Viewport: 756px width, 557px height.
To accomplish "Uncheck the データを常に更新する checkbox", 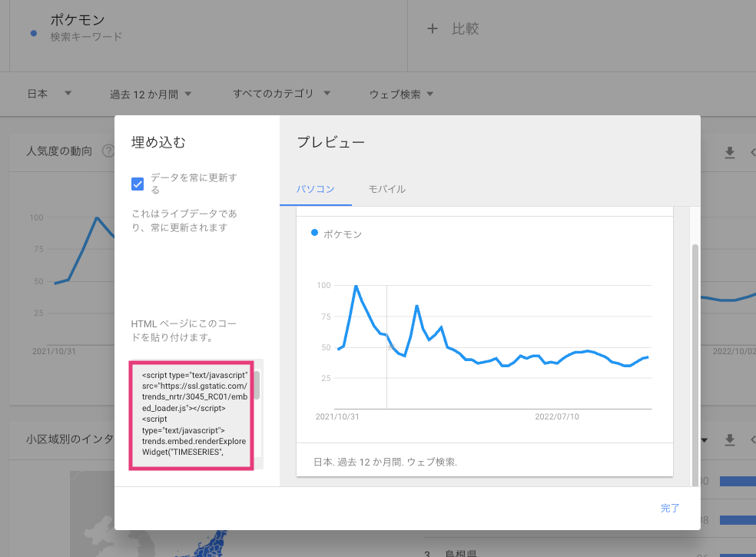I will [x=138, y=184].
